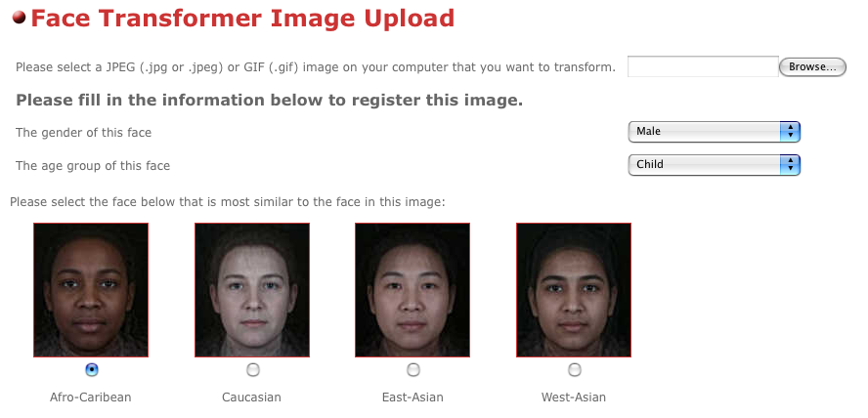
Task: Click the Afro-Caribean face thumbnail
Action: click(x=91, y=290)
